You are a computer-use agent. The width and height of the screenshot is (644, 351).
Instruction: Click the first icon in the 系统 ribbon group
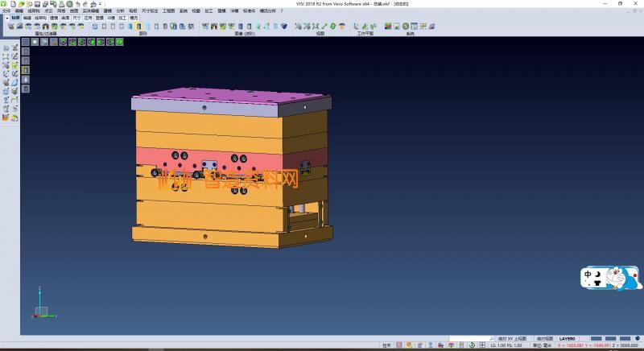(x=388, y=27)
